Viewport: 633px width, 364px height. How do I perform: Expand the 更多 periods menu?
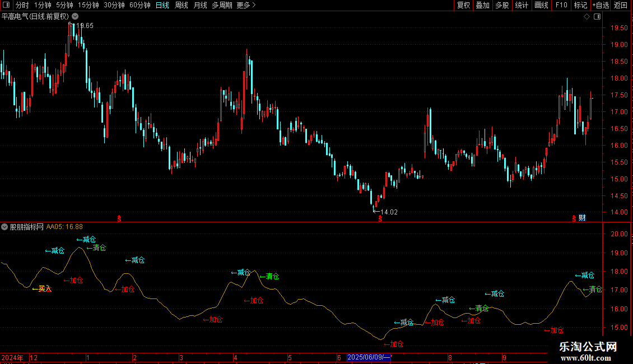coord(246,5)
